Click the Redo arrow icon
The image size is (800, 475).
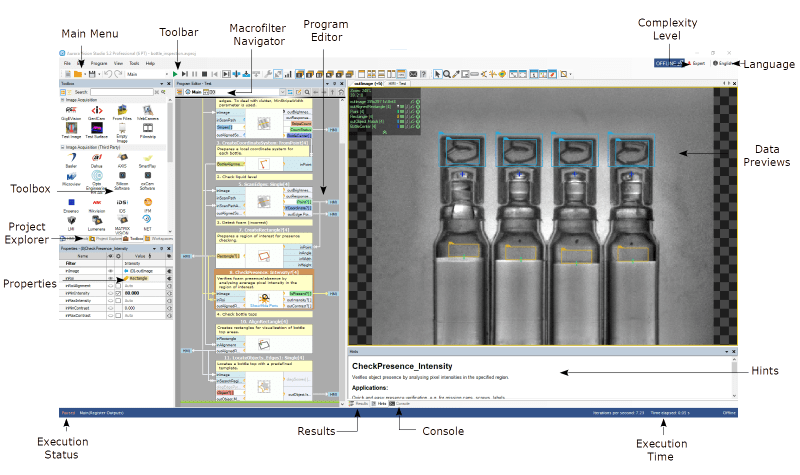pos(117,74)
